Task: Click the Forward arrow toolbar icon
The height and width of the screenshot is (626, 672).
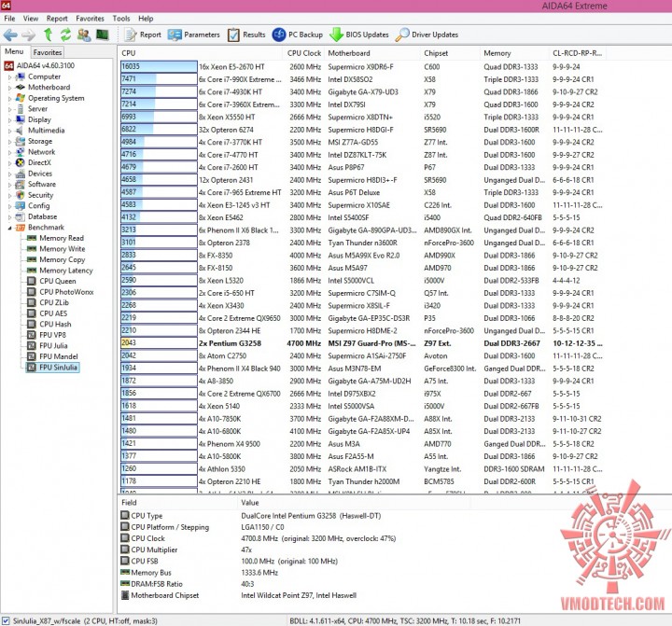Action: (x=28, y=35)
